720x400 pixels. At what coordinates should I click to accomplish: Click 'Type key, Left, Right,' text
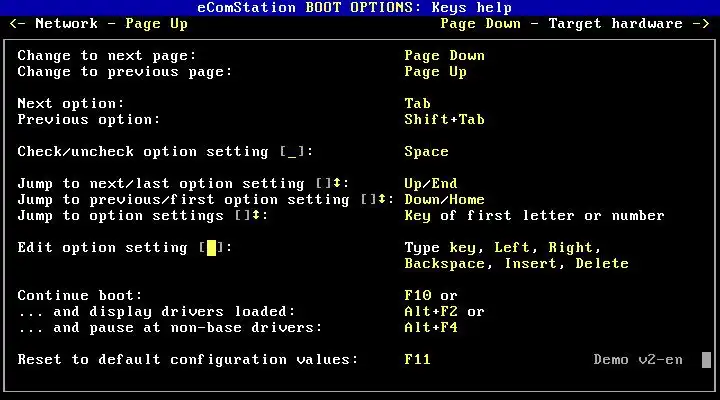(503, 248)
